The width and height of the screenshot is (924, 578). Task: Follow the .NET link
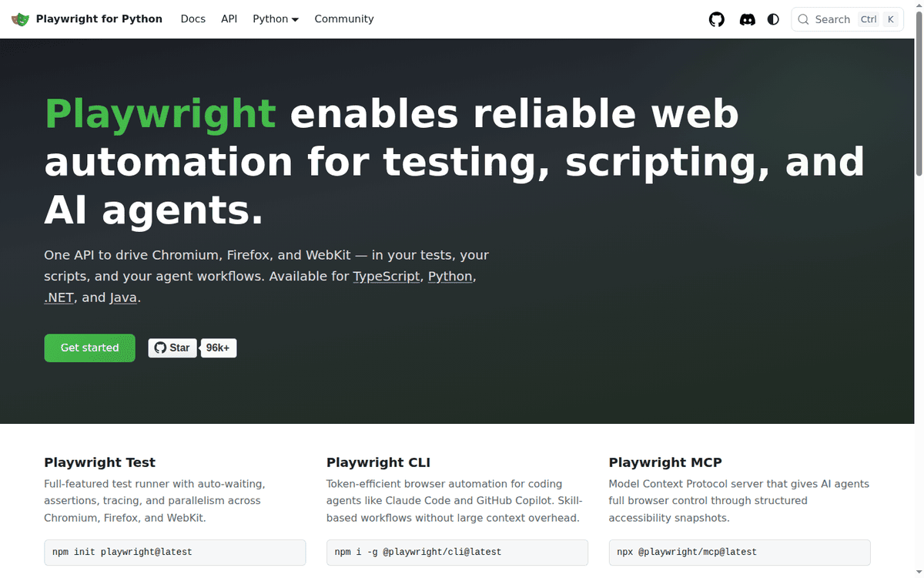coord(59,297)
